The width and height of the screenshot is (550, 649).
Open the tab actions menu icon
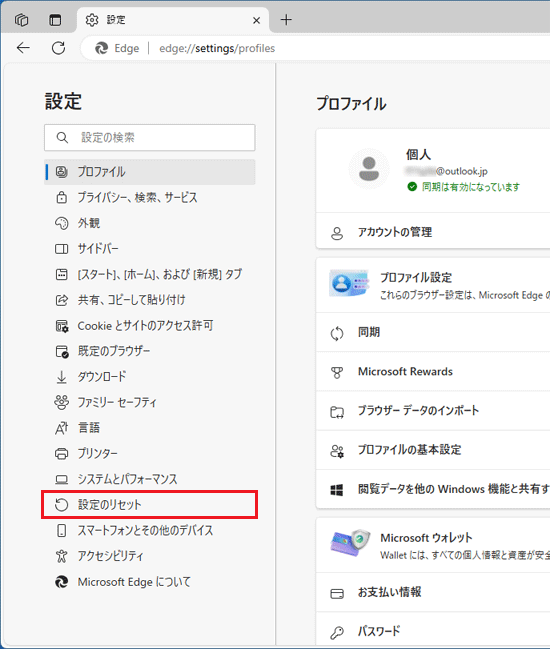point(55,20)
